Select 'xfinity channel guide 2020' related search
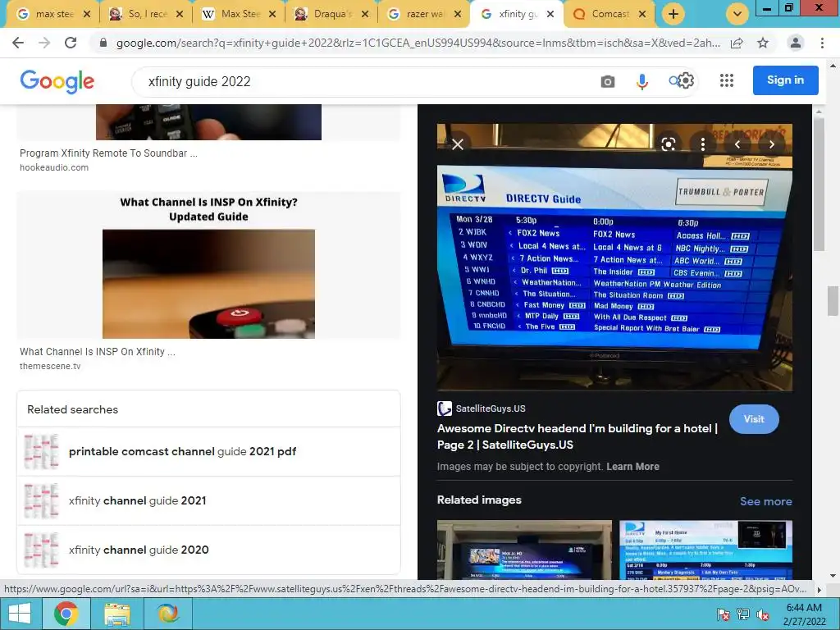 click(x=209, y=550)
